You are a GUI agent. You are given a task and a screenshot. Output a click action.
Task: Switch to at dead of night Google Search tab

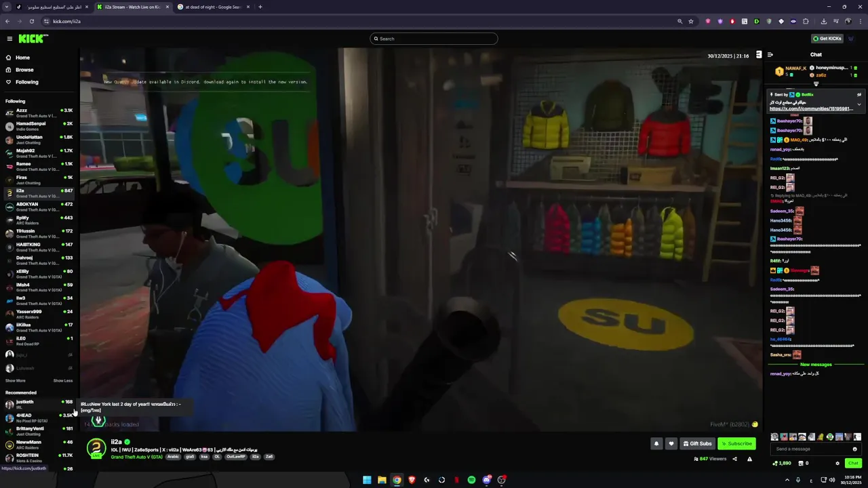[x=212, y=7]
